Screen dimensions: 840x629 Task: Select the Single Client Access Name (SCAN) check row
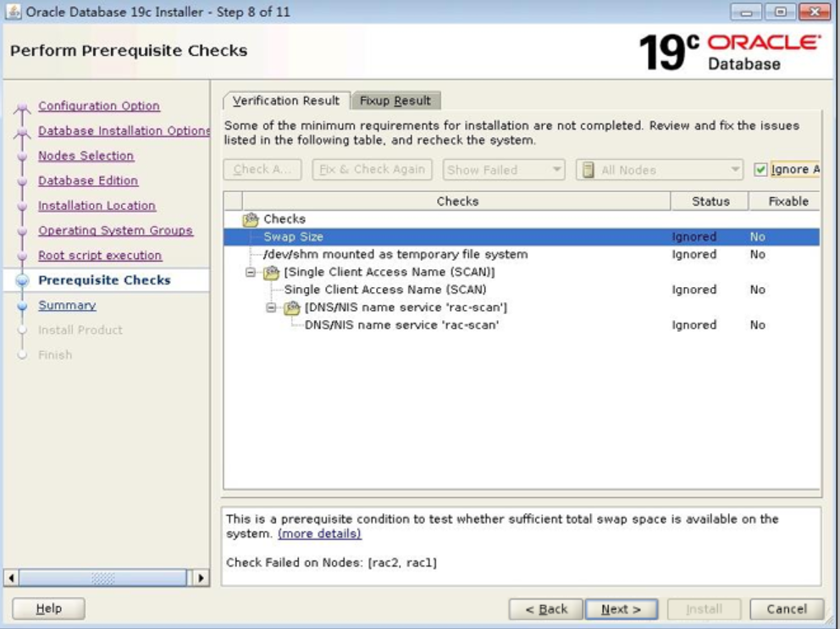[522, 290]
